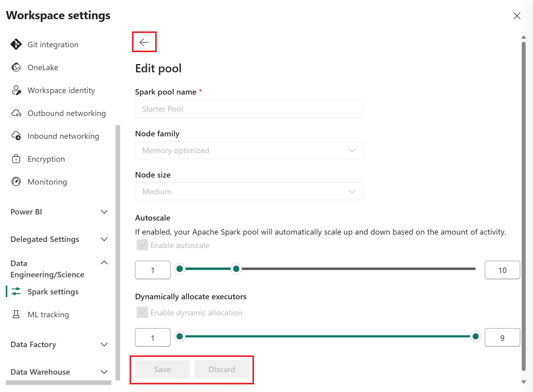Toggle the Enable autoscale checkbox
This screenshot has height=392, width=533.
point(142,245)
